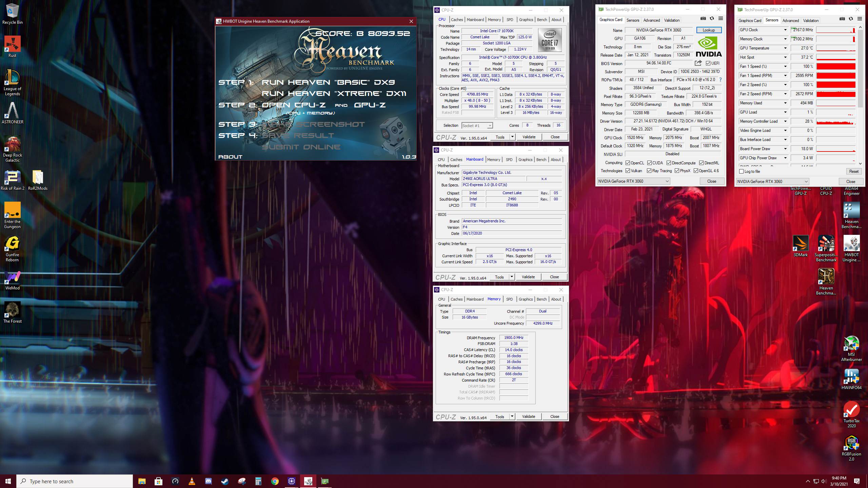Click Run Heaven Xtreme DX11 step
This screenshot has height=488, width=868.
334,94
